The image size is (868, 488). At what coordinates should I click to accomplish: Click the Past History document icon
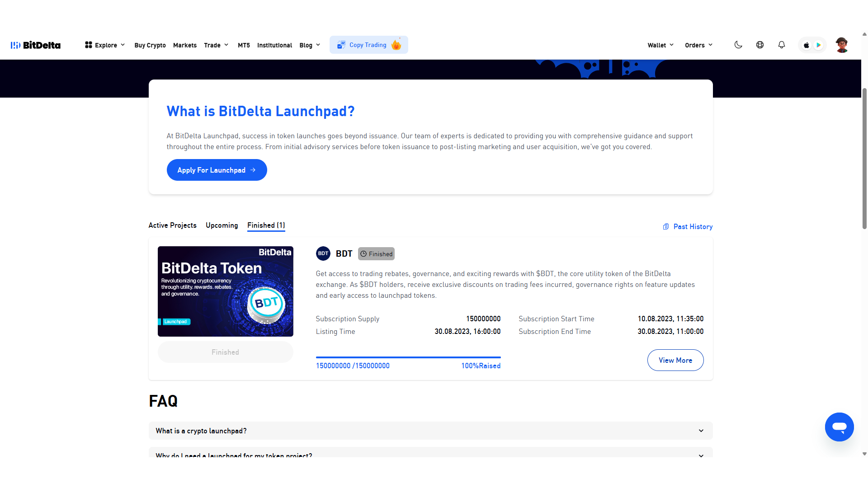point(666,226)
